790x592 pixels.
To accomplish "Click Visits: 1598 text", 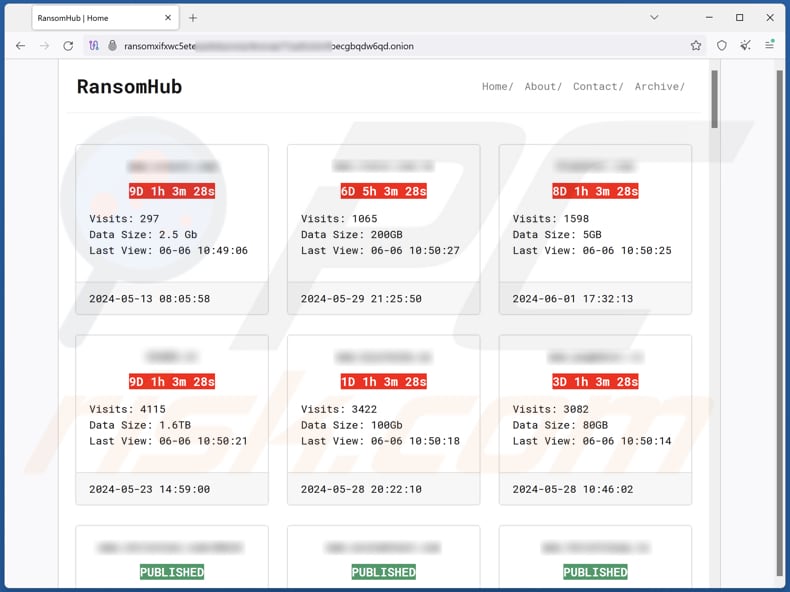I will pos(551,219).
